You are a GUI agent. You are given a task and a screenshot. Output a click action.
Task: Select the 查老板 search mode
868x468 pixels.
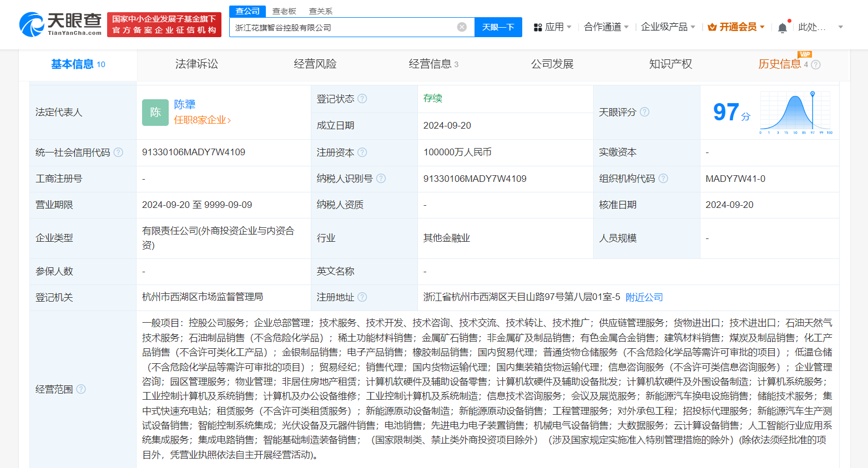click(x=284, y=11)
